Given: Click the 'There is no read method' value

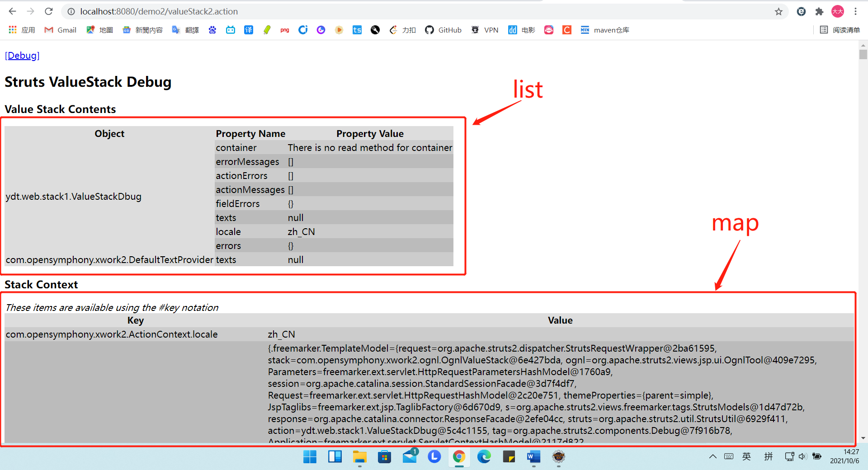Looking at the screenshot, I should point(370,148).
